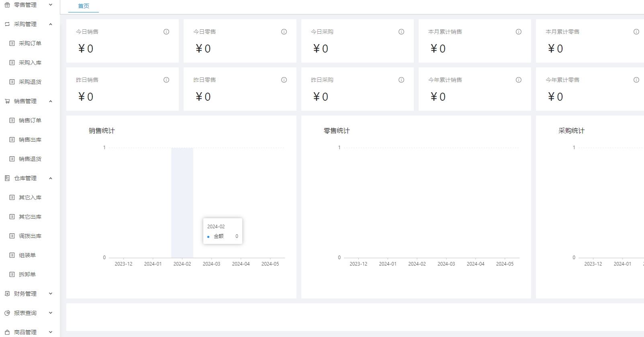This screenshot has width=644, height=337.
Task: Click info icon on 今年累计零售 card
Action: click(636, 80)
